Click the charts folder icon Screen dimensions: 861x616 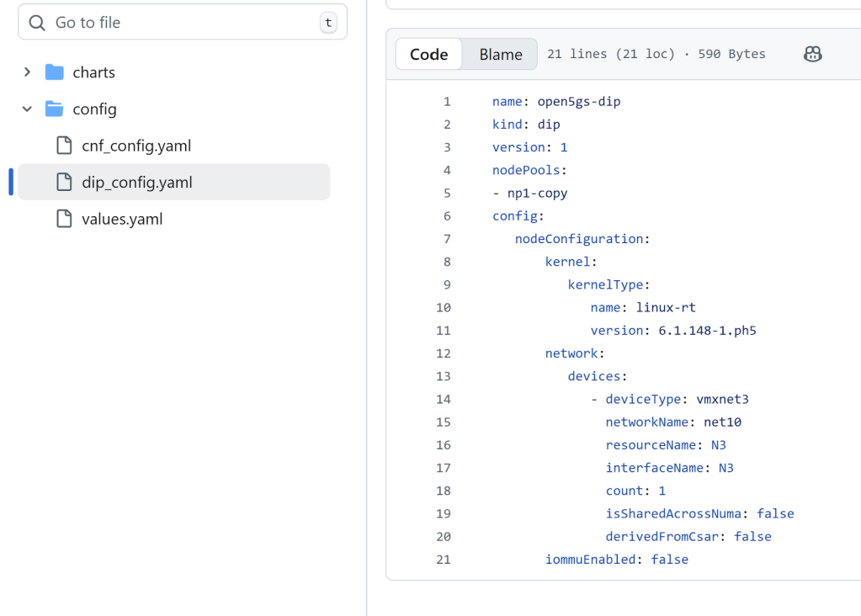pos(55,72)
